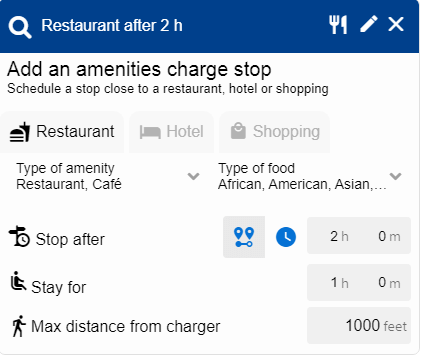The height and width of the screenshot is (361, 430).
Task: Click the Stop after minutes field
Action: [389, 236]
